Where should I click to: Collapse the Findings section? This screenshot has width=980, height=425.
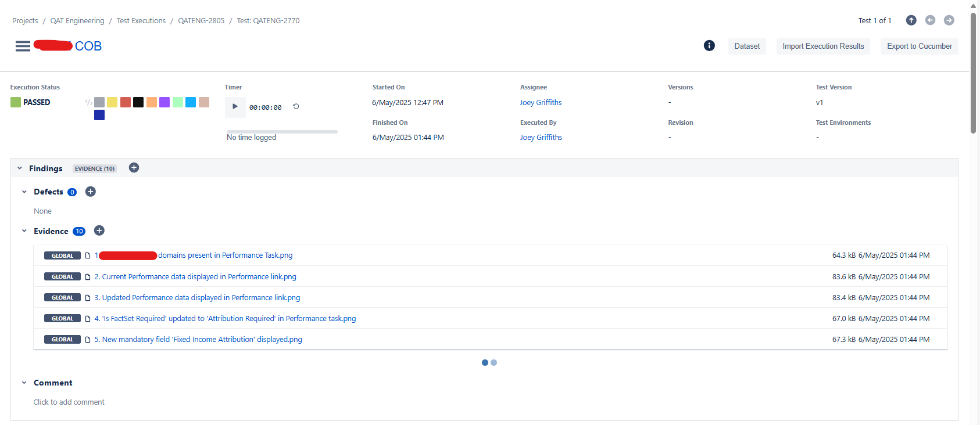click(x=20, y=168)
